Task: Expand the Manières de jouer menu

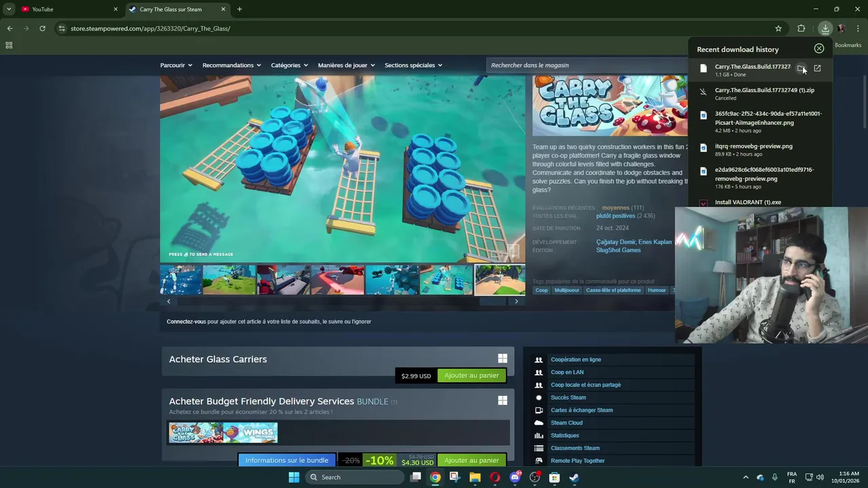Action: 347,65
